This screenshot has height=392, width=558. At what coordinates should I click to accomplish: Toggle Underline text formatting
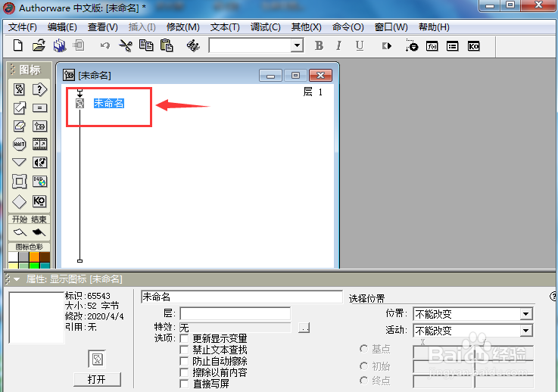360,45
